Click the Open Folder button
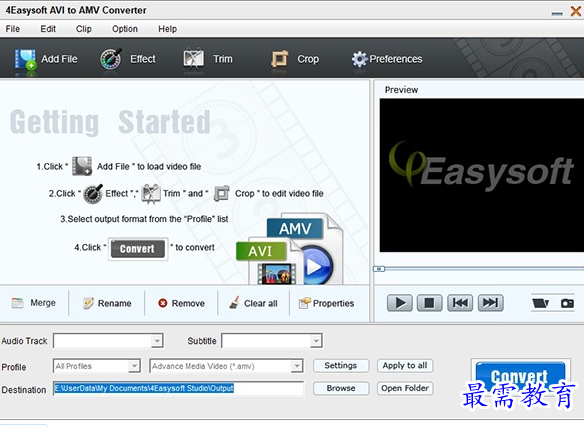584x427 pixels. pos(405,388)
